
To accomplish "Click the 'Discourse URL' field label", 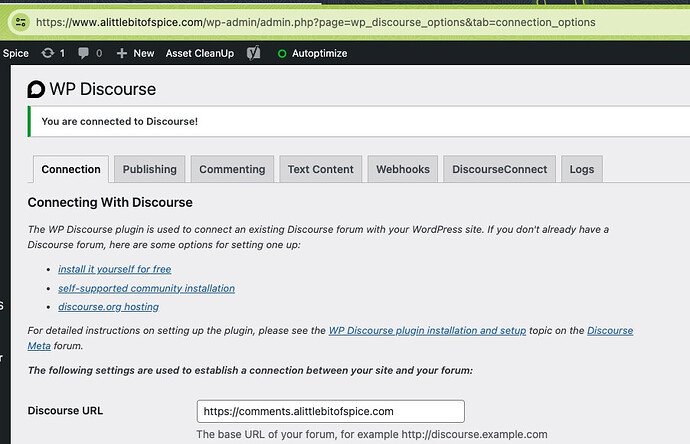I will (x=65, y=411).
